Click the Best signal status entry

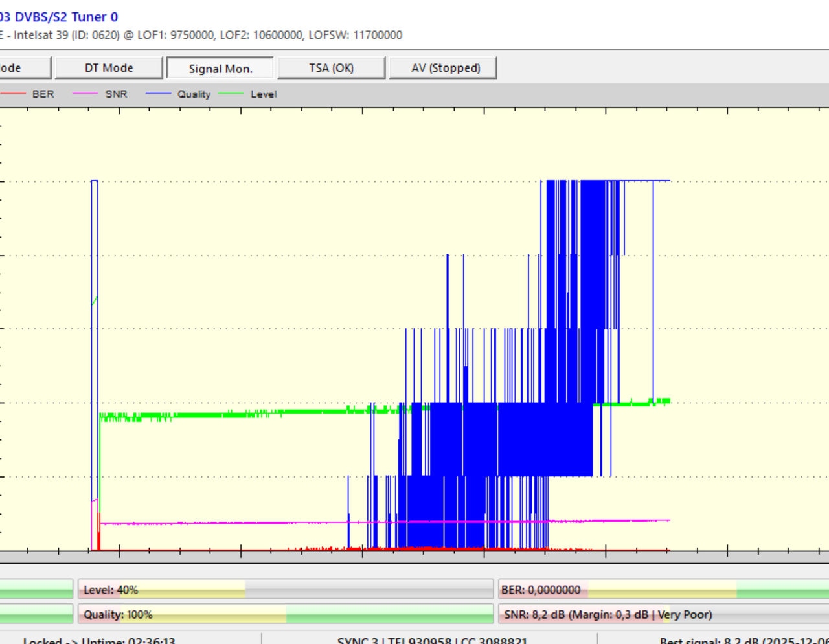(744, 640)
